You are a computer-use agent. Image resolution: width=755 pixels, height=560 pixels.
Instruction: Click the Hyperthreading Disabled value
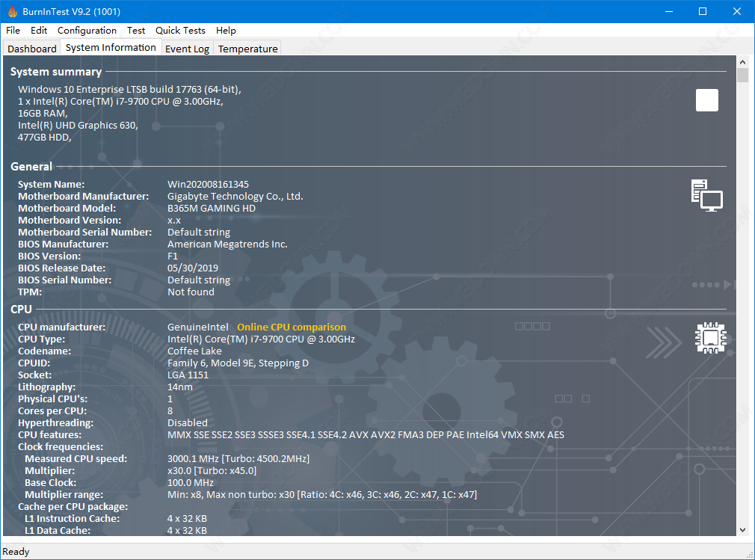coord(188,422)
